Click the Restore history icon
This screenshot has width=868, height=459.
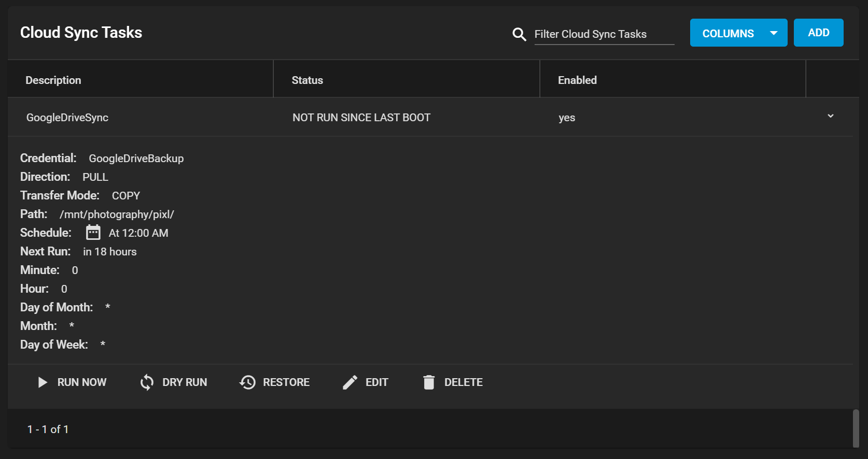[x=247, y=382]
